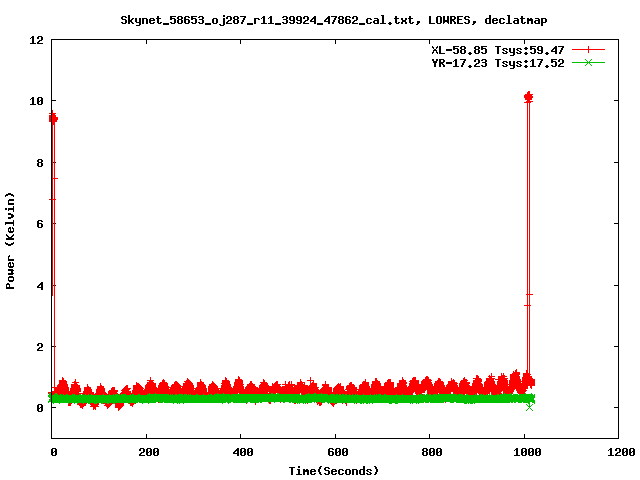Click the red line sample in legend
This screenshot has width=640, height=480.
(588, 50)
